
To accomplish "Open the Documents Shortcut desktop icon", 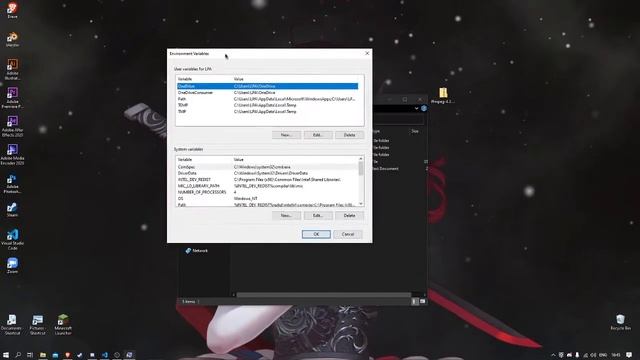I will click(11, 324).
